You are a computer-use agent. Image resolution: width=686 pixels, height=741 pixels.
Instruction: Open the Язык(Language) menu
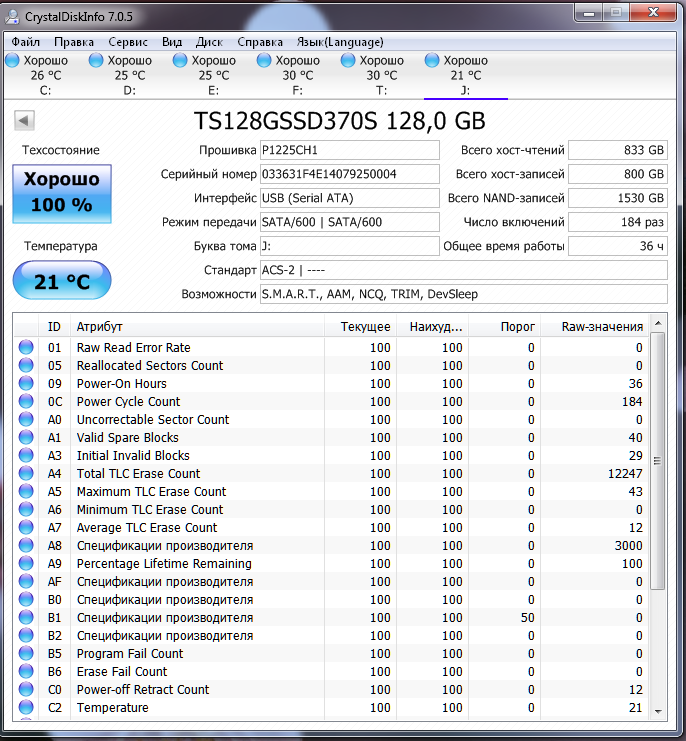point(340,42)
